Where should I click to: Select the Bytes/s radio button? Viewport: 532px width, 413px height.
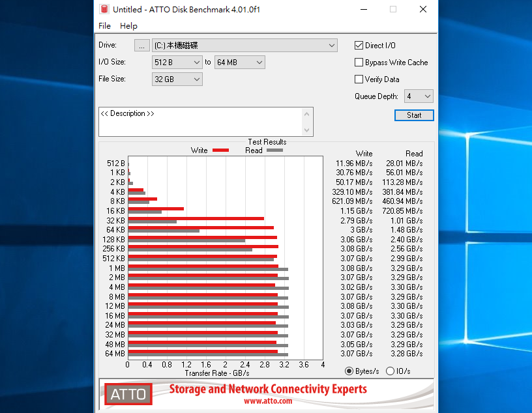[349, 371]
